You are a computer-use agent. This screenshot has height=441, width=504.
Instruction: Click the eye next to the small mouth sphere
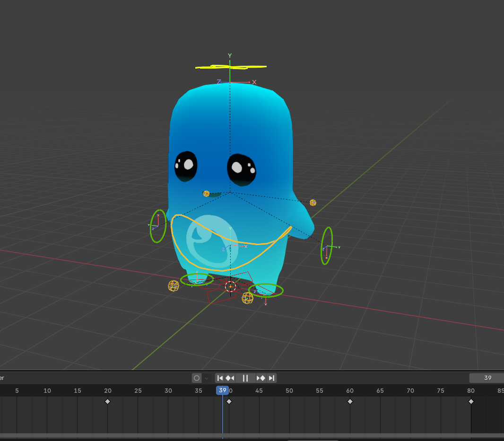tap(186, 166)
